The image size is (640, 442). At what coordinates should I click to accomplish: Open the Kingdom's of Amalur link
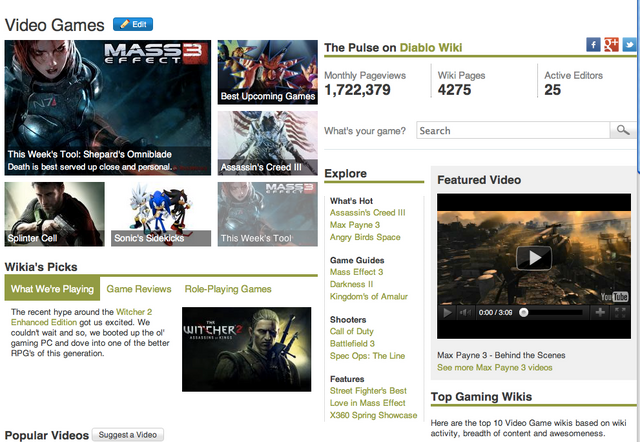pyautogui.click(x=369, y=296)
